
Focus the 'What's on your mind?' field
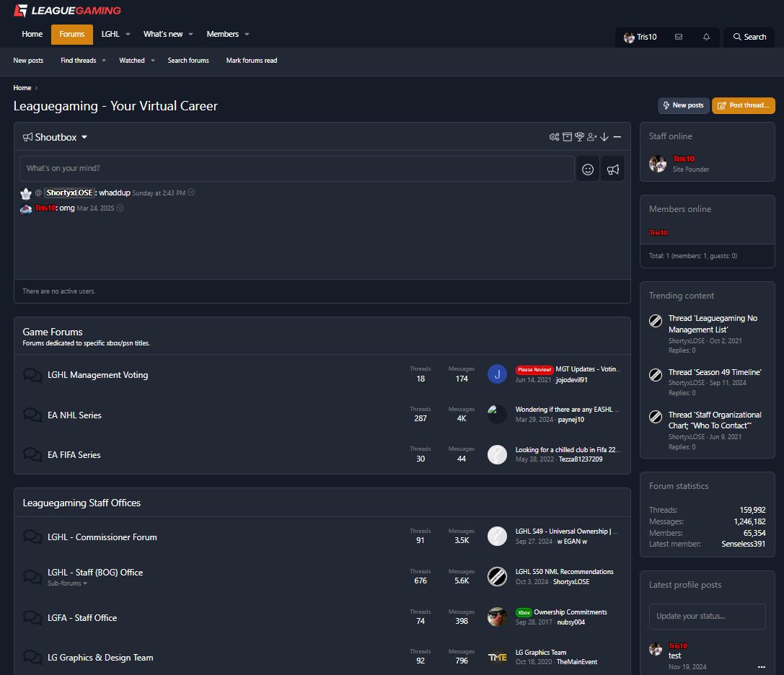[297, 169]
